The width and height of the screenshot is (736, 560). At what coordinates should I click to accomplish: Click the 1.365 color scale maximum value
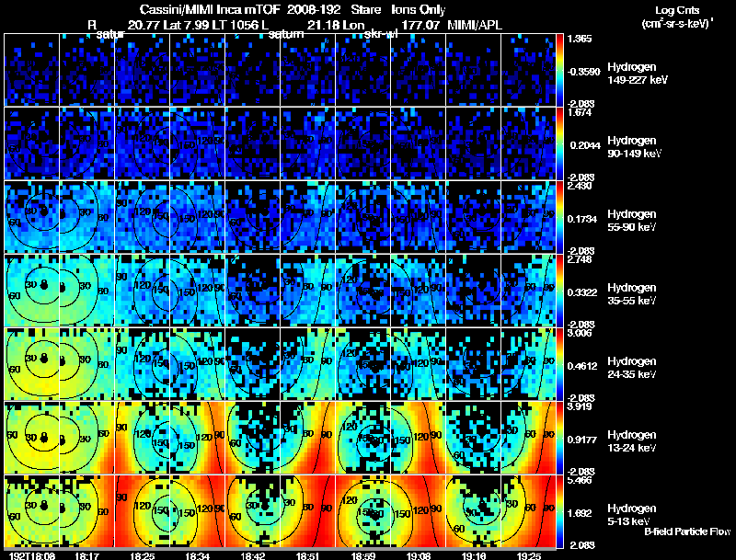point(580,39)
